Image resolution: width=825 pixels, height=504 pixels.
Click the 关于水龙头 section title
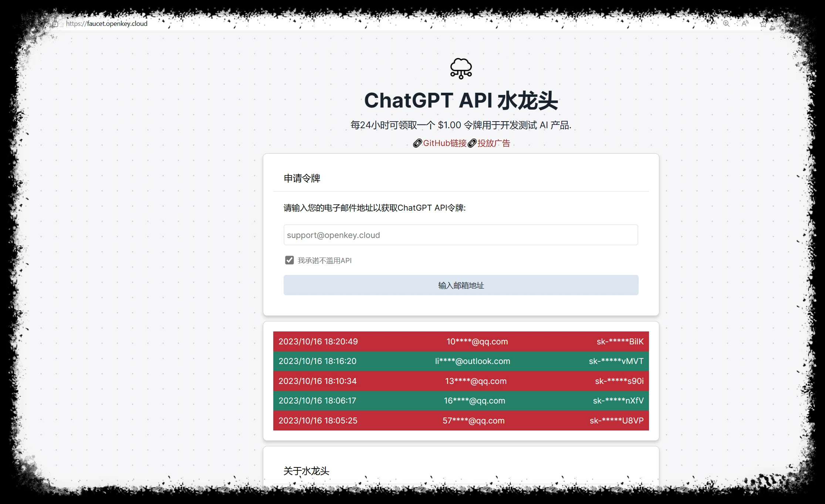tap(306, 471)
